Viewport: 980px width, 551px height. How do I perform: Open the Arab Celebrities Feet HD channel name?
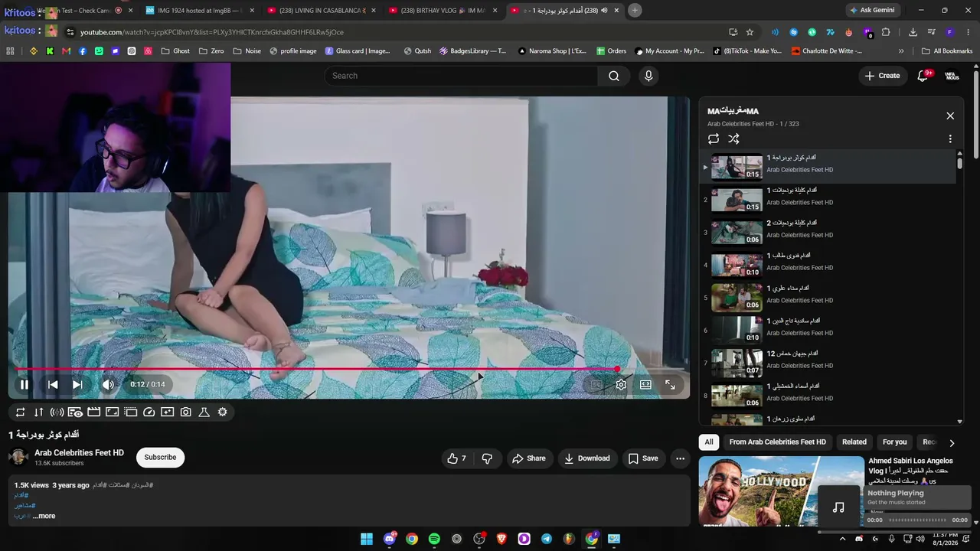[79, 453]
